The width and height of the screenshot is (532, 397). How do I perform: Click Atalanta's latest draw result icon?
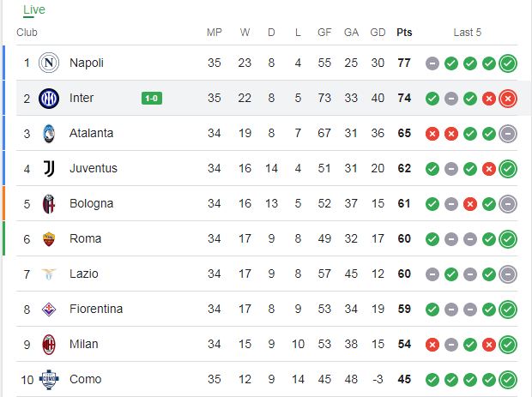tap(508, 134)
